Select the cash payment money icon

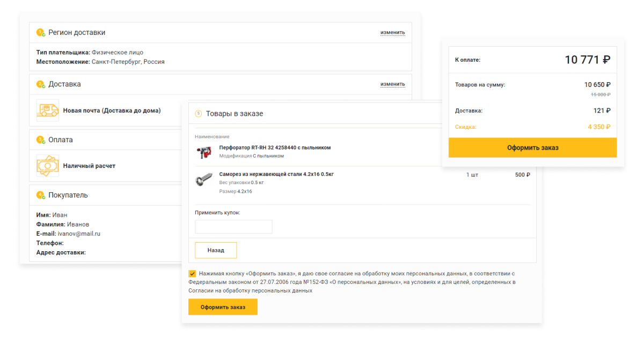[47, 166]
